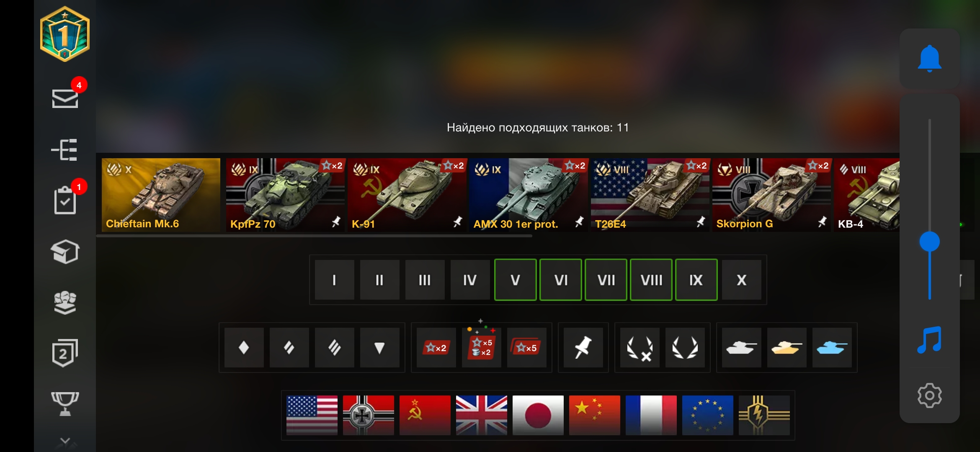Expand the sidebar's bottom chevron
The width and height of the screenshot is (980, 452).
(x=65, y=441)
